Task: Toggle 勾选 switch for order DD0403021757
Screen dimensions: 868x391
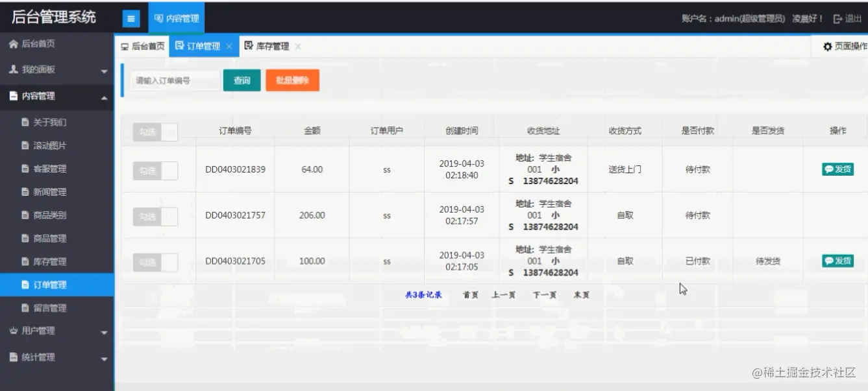Action: [155, 217]
